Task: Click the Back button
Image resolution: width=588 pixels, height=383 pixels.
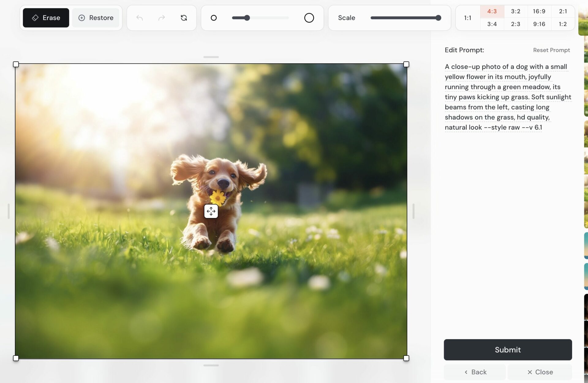Action: coord(475,372)
